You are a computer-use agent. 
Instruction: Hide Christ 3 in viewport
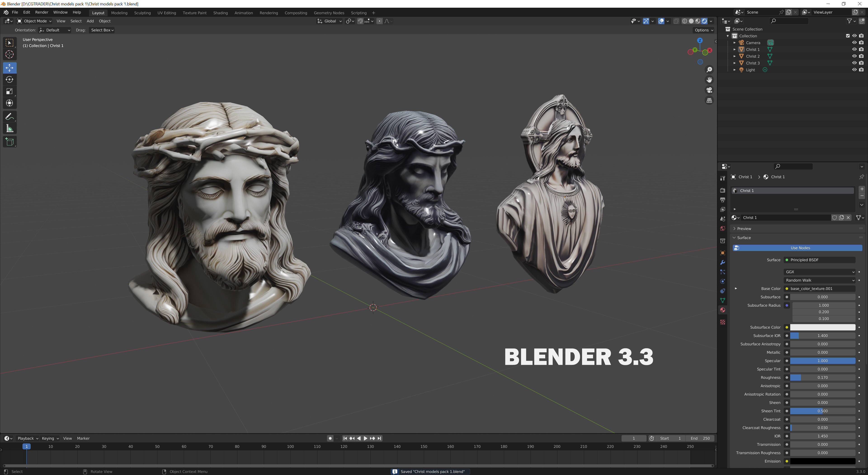point(854,63)
